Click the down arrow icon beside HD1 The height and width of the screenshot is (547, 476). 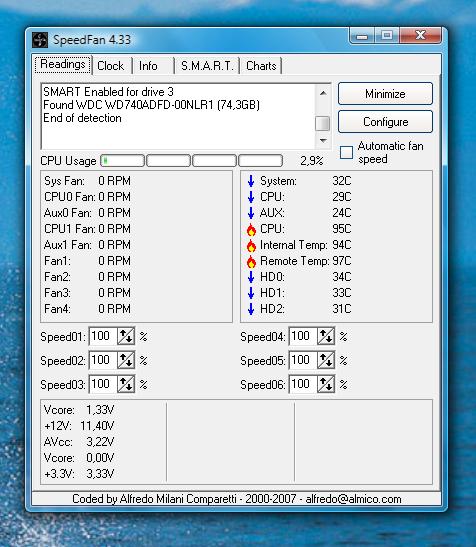(x=251, y=293)
